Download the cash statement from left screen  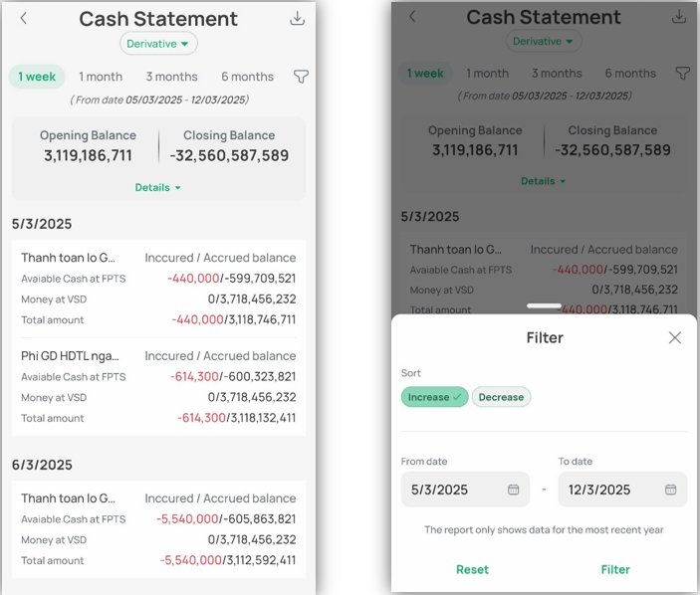[x=297, y=18]
